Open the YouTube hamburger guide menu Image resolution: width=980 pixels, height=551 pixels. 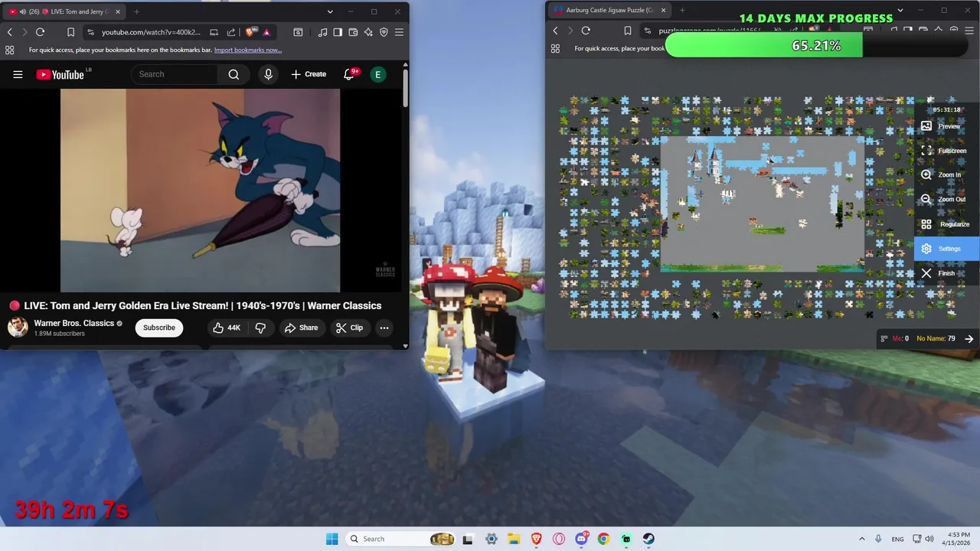click(18, 74)
